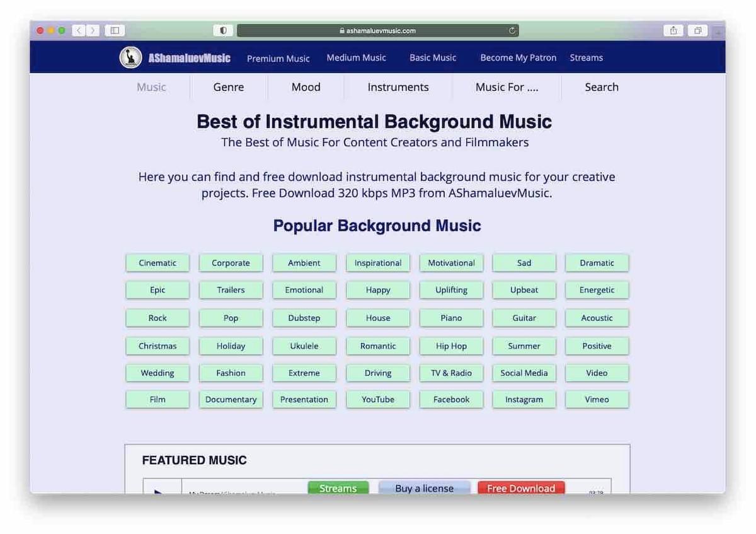Open the Positive music category
The height and width of the screenshot is (534, 756).
click(x=597, y=346)
